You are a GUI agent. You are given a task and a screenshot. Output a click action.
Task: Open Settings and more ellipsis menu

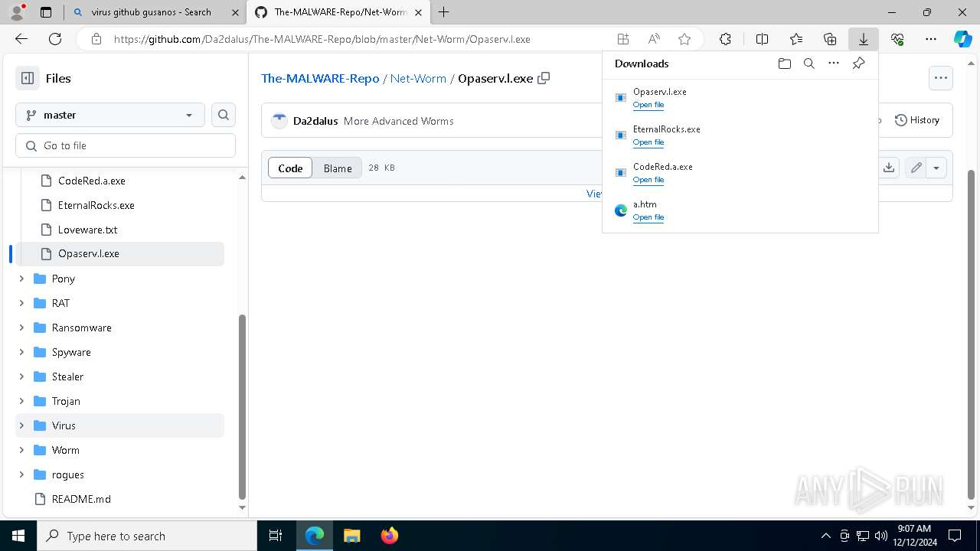931,39
